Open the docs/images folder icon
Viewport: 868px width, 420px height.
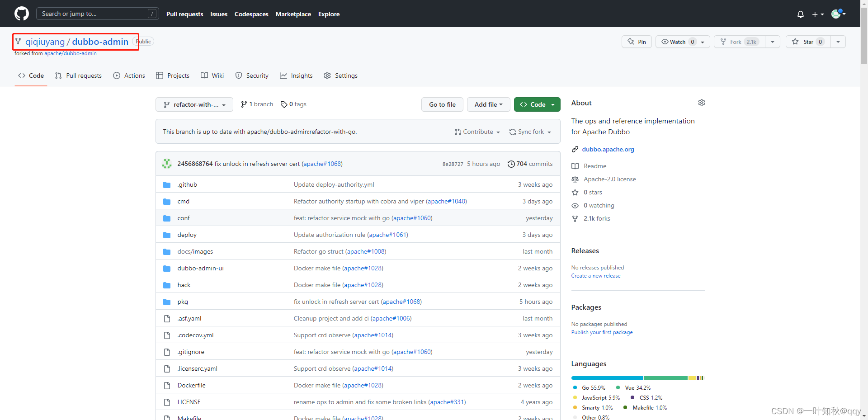pyautogui.click(x=167, y=252)
